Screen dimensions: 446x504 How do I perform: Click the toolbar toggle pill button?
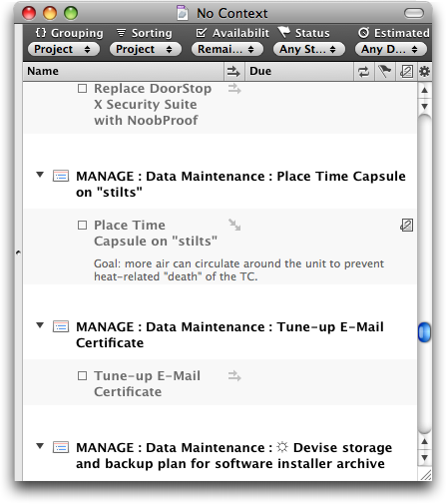[414, 13]
